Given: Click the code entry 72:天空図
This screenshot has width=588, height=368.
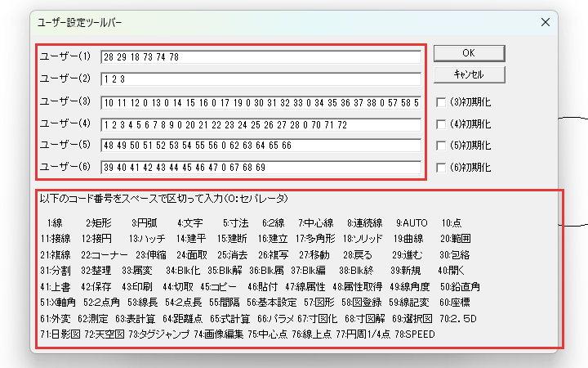Looking at the screenshot, I should (105, 334).
